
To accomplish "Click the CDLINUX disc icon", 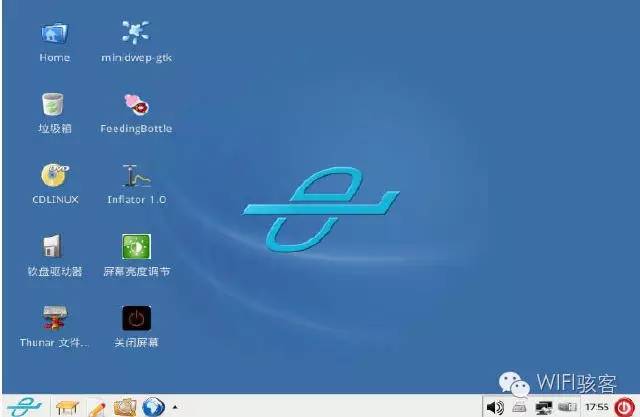I will tap(54, 176).
